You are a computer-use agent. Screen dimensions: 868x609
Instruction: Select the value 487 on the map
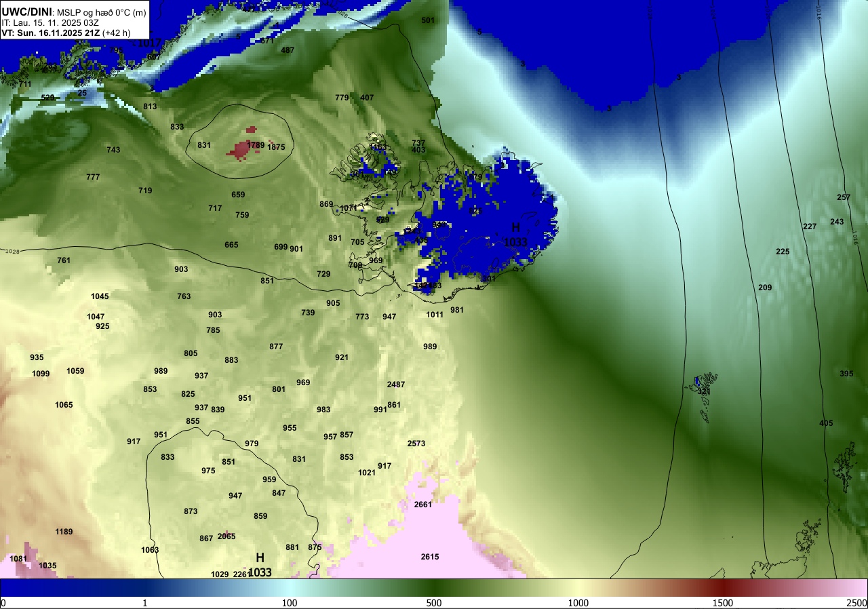288,50
